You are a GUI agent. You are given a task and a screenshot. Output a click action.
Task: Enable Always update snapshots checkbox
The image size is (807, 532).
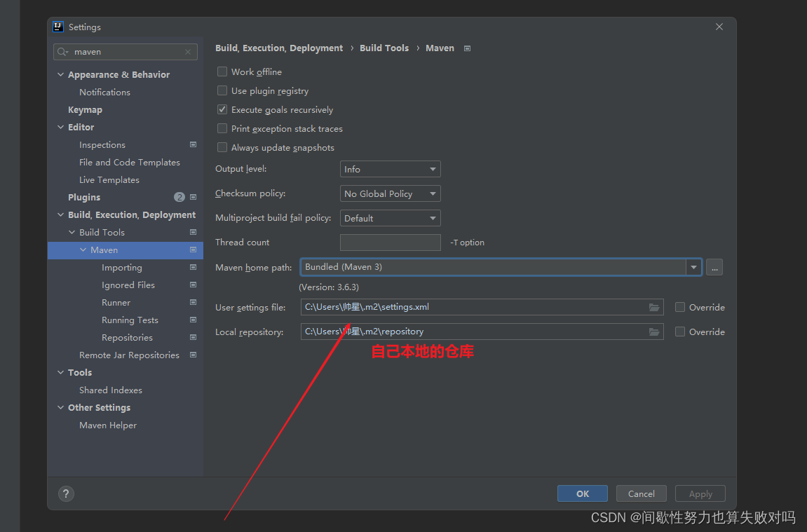[x=222, y=148]
